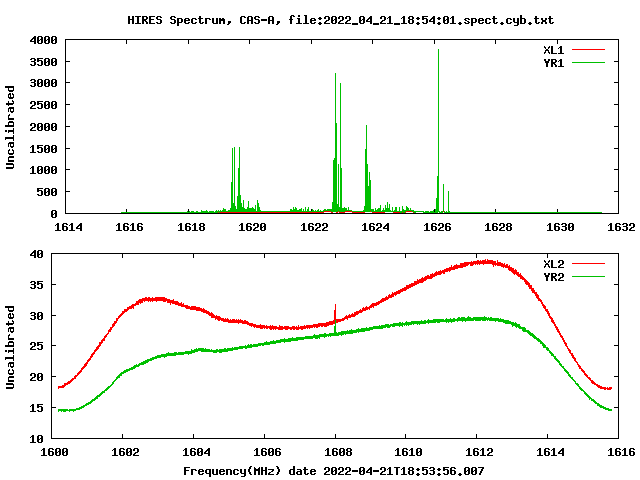Click the peak near 1623.7 MHz in upper plot
This screenshot has width=640, height=480.
click(367, 169)
